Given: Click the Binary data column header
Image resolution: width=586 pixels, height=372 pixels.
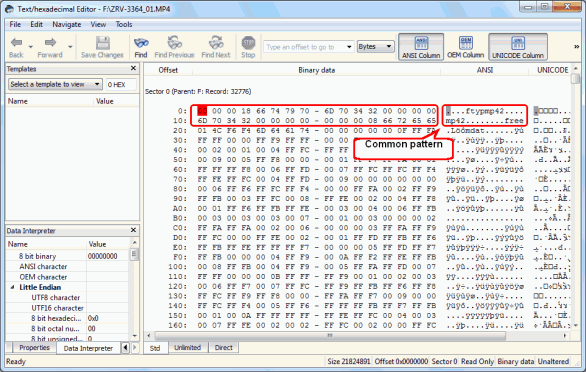Looking at the screenshot, I should (x=317, y=70).
